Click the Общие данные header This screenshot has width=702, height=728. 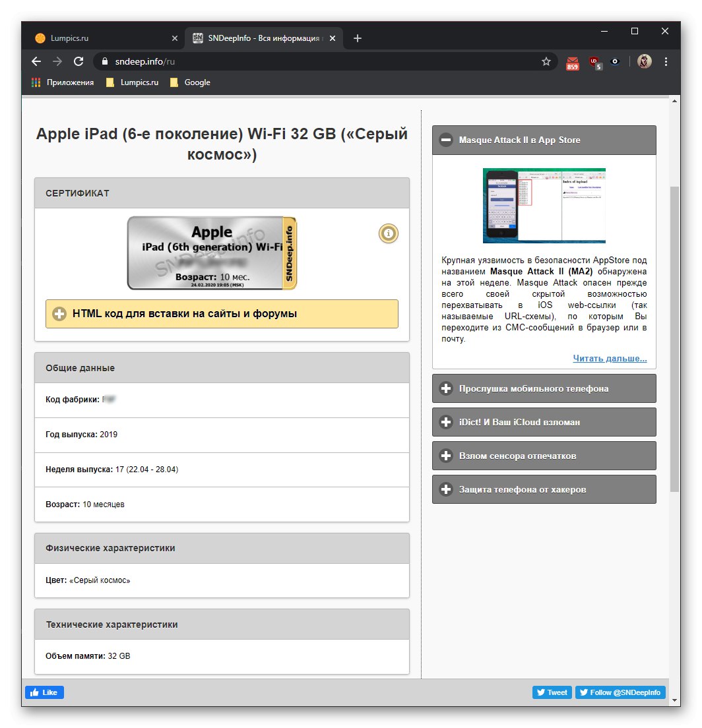tap(222, 368)
